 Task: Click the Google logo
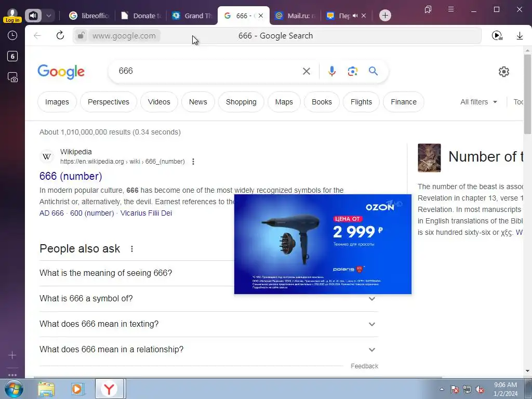coord(61,72)
